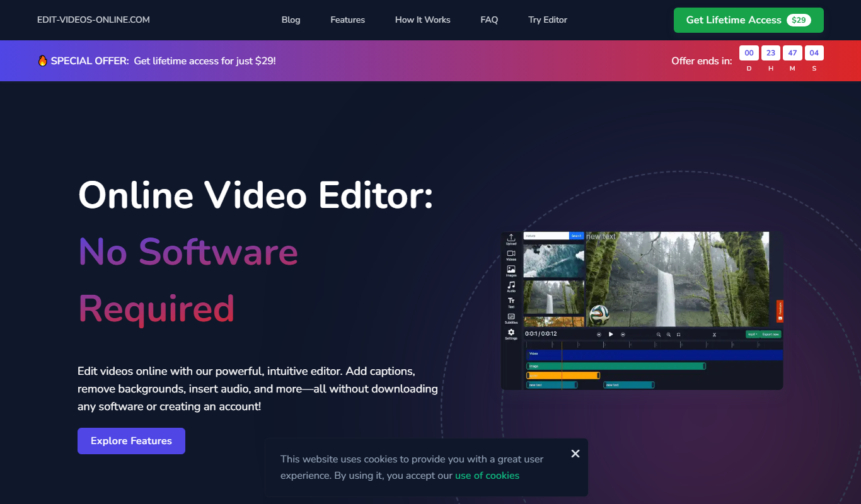Select the orange audio timeline clip
This screenshot has width=861, height=504.
563,375
